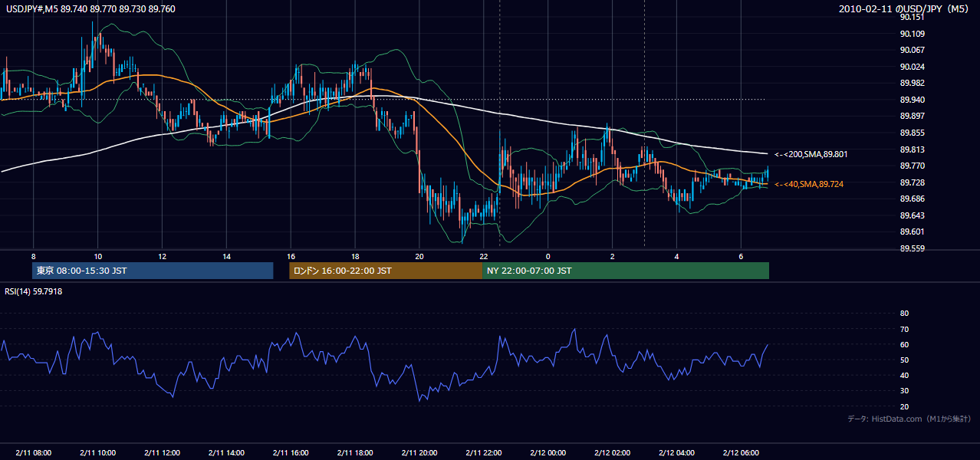
Task: Click the 2/11 22:00 date label
Action: (x=484, y=453)
